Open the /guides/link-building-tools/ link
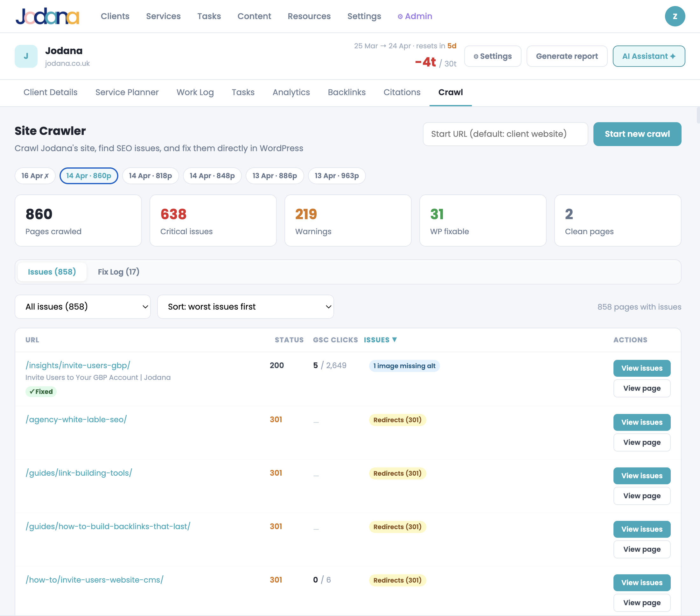The height and width of the screenshot is (616, 700). [x=79, y=473]
